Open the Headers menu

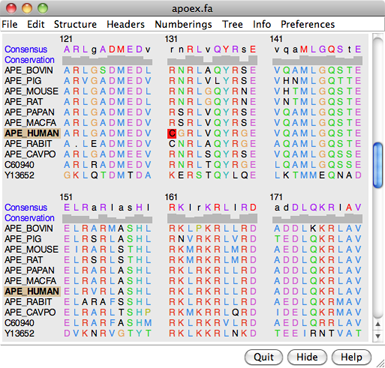coord(125,24)
